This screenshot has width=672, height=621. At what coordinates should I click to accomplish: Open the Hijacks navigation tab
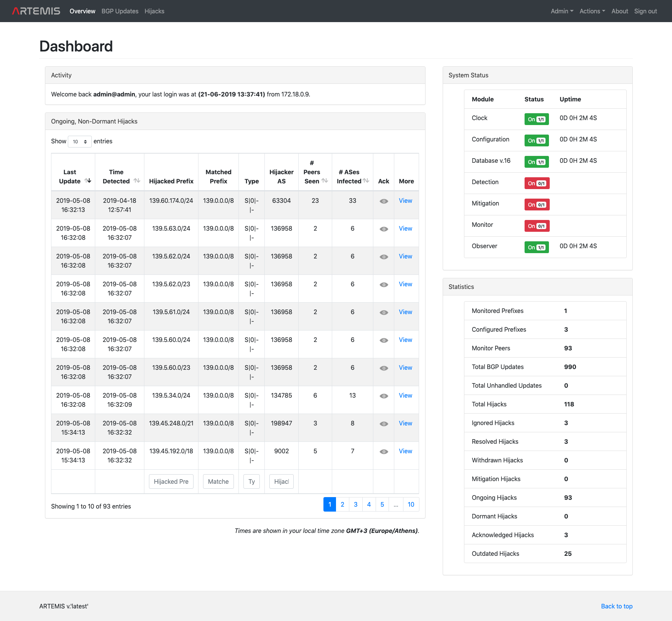click(154, 11)
